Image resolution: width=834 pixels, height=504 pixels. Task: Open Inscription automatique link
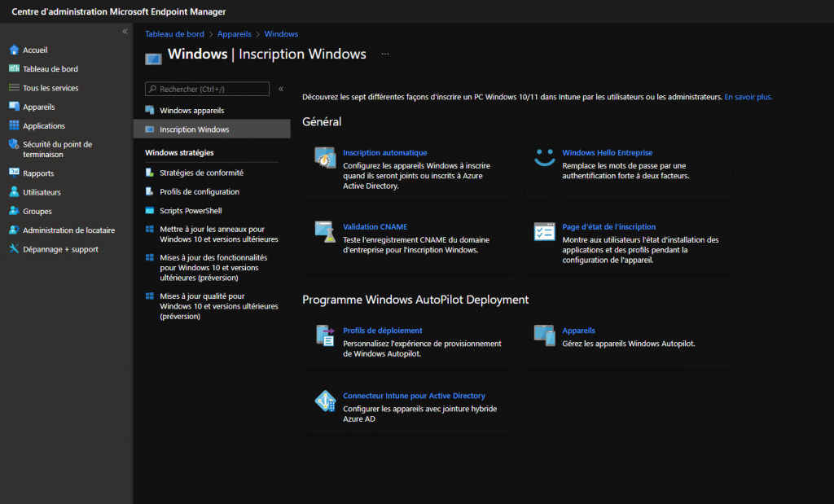point(385,152)
